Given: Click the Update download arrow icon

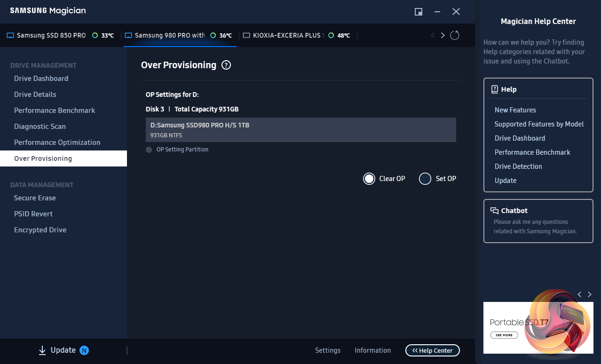Looking at the screenshot, I should (x=42, y=350).
